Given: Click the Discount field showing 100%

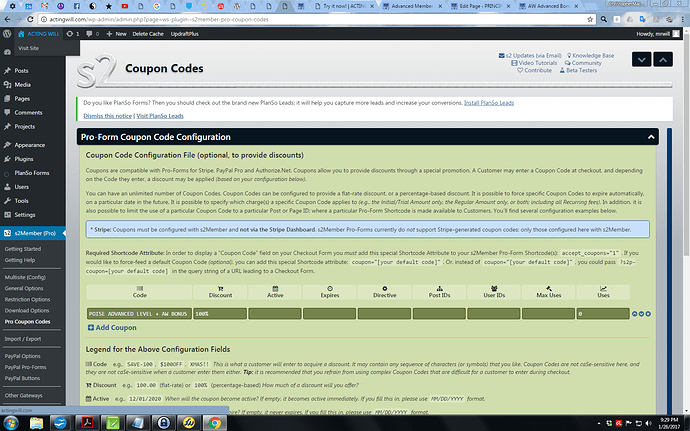Looking at the screenshot, I should (x=220, y=314).
